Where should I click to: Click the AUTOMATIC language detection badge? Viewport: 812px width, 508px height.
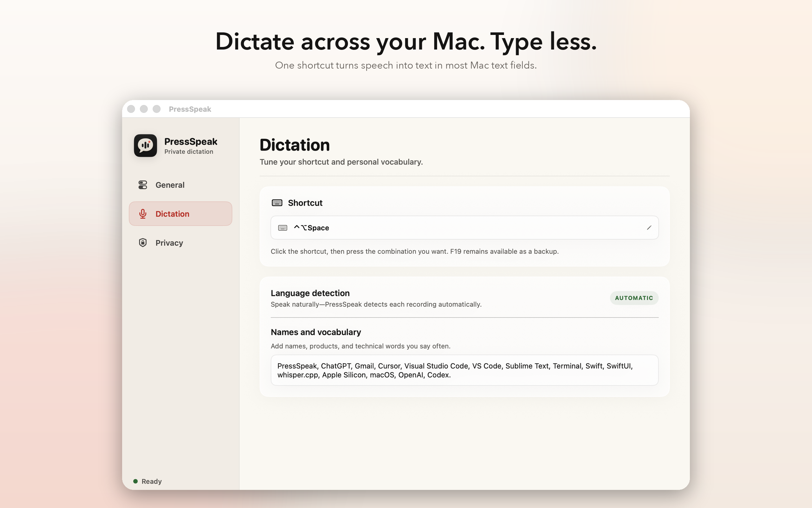[x=634, y=298]
